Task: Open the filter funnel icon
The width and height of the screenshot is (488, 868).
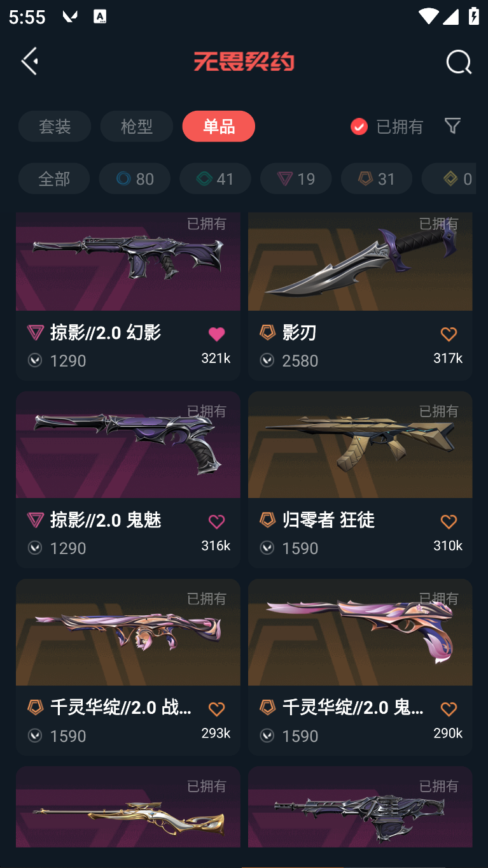Action: pos(452,125)
